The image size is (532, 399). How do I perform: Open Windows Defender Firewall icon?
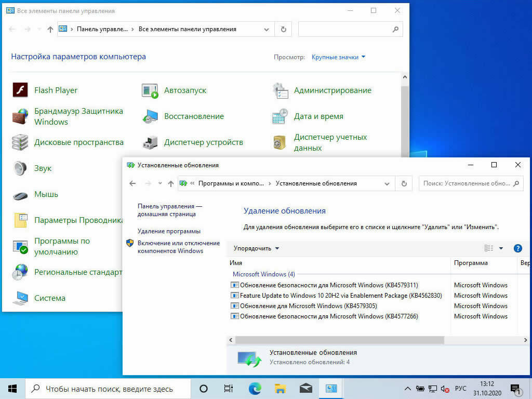click(x=20, y=116)
